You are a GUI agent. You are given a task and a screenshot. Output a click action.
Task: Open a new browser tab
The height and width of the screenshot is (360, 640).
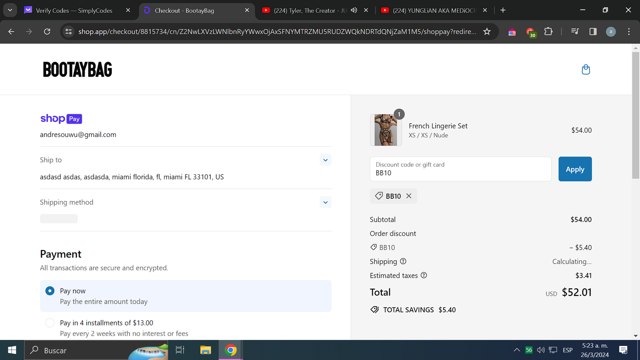coord(503,10)
